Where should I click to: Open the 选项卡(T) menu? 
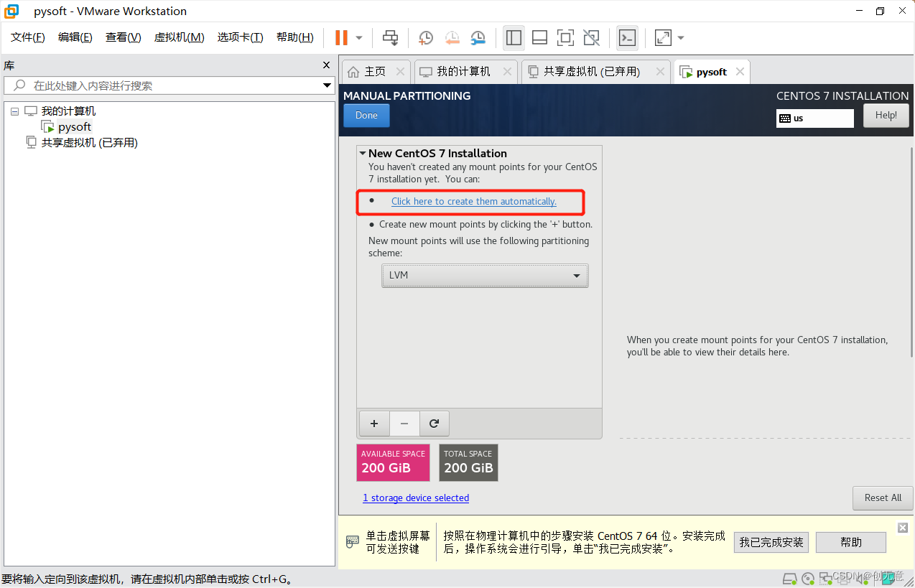tap(241, 37)
